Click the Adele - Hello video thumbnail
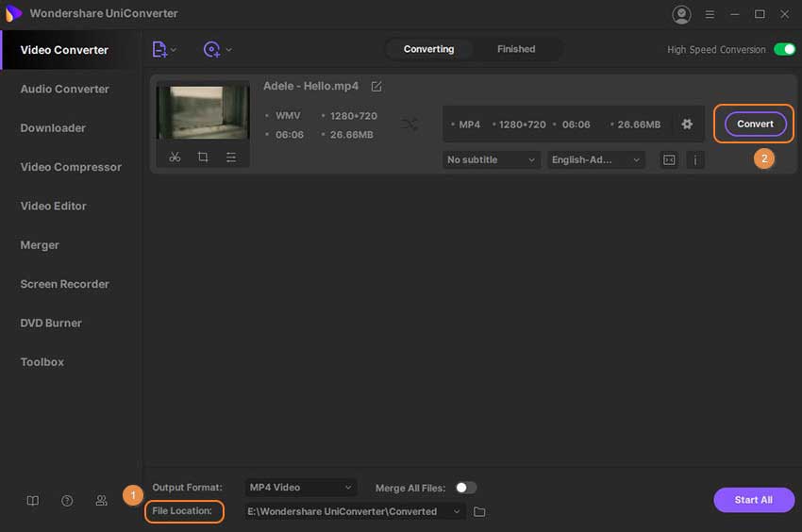The image size is (802, 532). tap(203, 112)
